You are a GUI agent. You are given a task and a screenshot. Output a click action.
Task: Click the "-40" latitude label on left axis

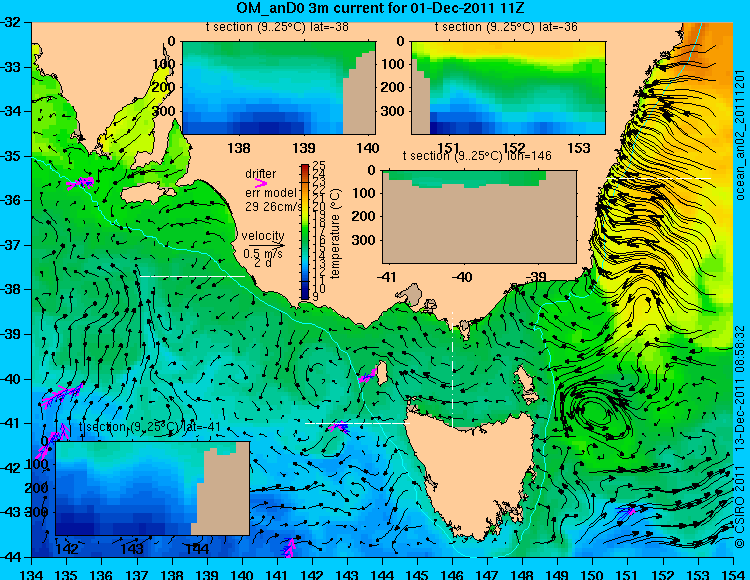coord(11,379)
